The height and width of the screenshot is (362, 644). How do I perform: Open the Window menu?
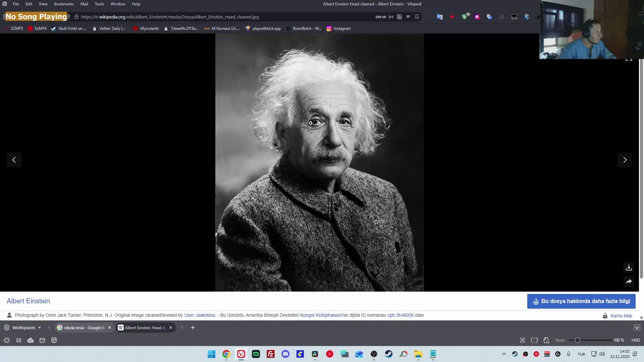[x=118, y=4]
